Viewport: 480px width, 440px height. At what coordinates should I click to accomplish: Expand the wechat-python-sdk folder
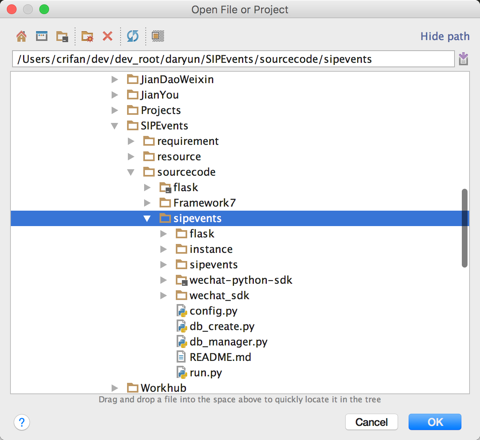(163, 280)
